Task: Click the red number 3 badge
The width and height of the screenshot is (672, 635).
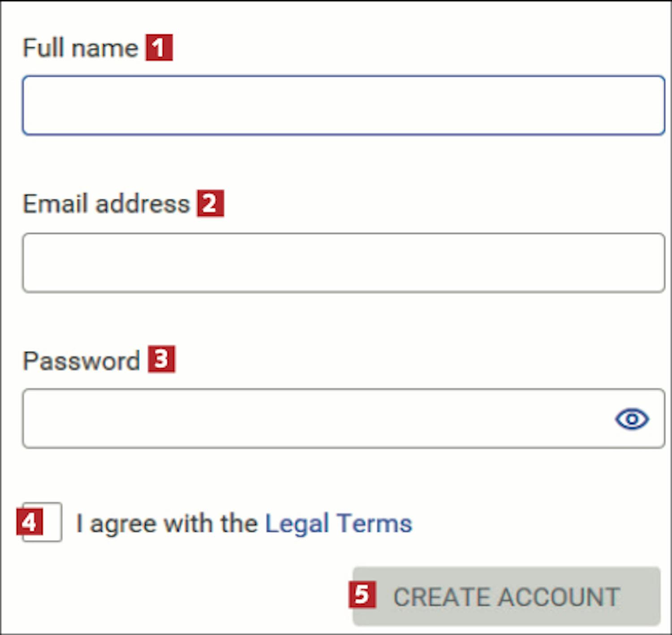Action: 161,359
